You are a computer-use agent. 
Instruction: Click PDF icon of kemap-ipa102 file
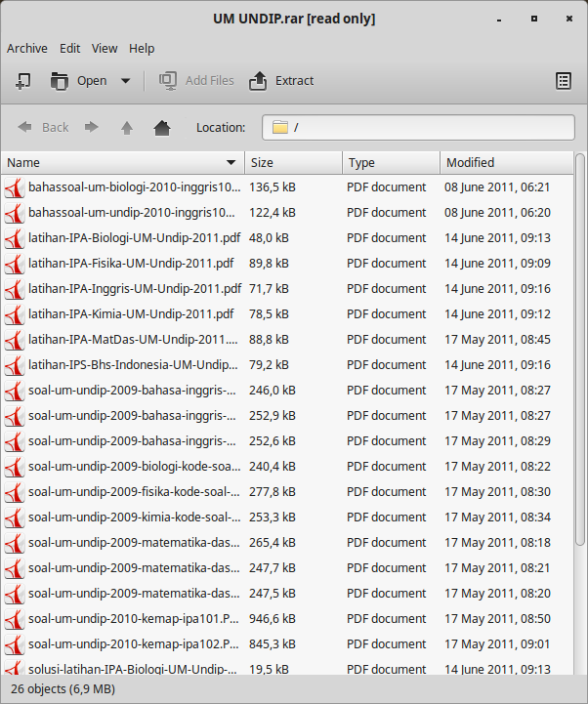[x=15, y=644]
